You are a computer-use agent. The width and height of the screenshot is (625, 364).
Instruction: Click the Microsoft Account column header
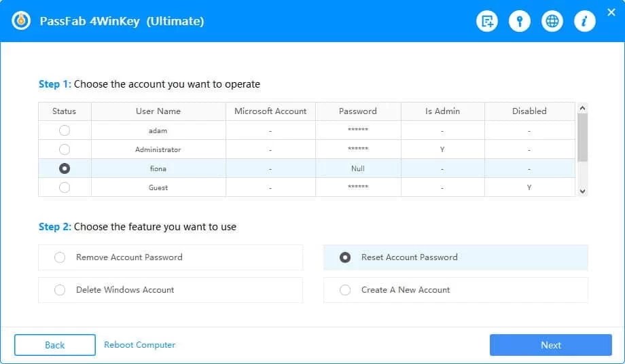coord(270,111)
